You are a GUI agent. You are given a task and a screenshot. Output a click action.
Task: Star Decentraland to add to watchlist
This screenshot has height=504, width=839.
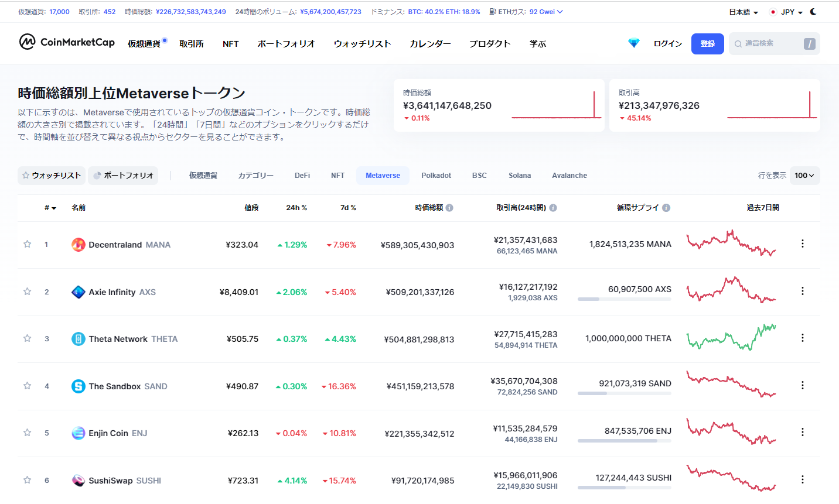(27, 244)
